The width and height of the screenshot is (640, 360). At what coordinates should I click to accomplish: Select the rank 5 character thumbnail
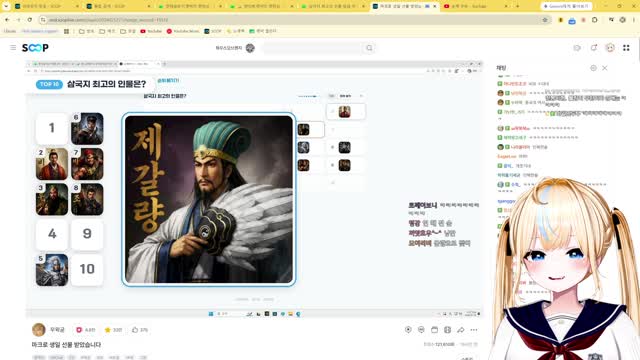tap(52, 270)
